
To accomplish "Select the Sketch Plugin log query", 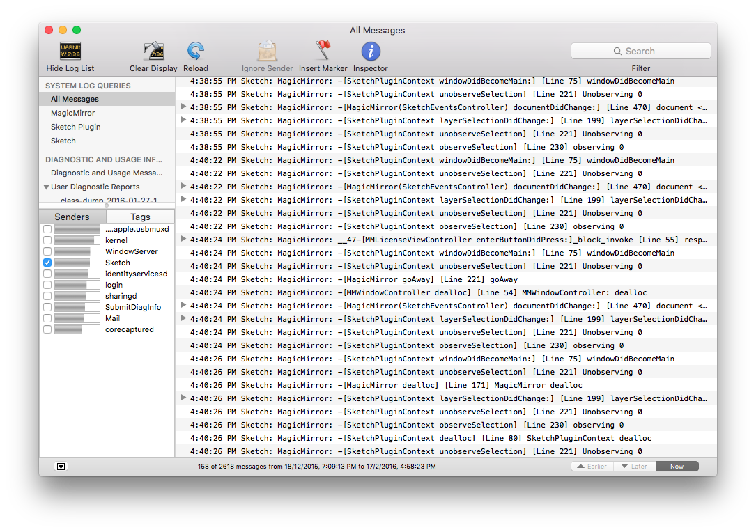I will click(x=107, y=127).
